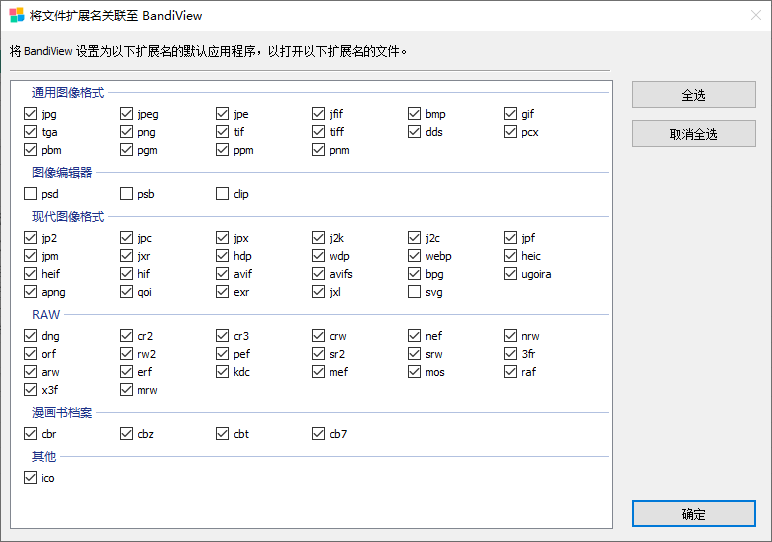The width and height of the screenshot is (772, 542).
Task: Enable the psd extension checkbox
Action: 31,194
